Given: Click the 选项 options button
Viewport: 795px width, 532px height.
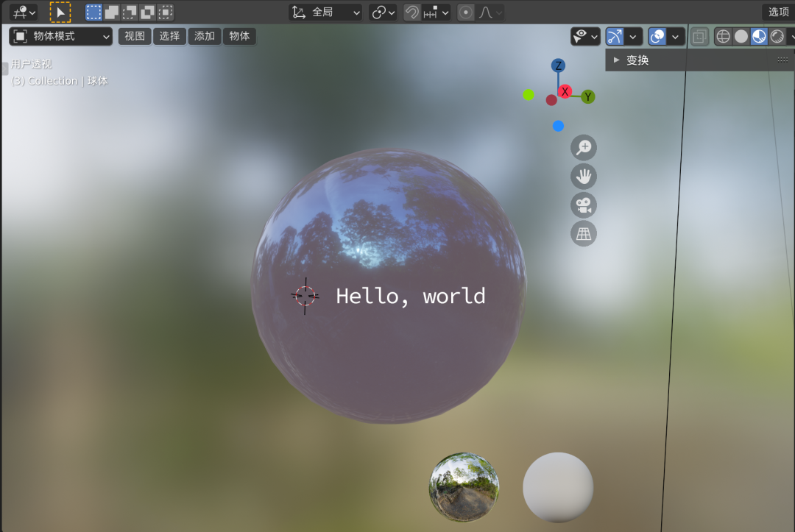Looking at the screenshot, I should 778,13.
